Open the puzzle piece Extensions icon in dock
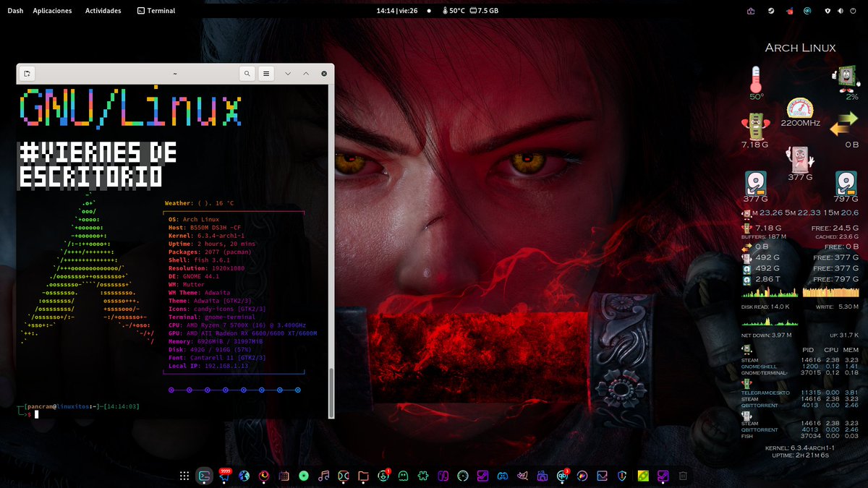 422,476
